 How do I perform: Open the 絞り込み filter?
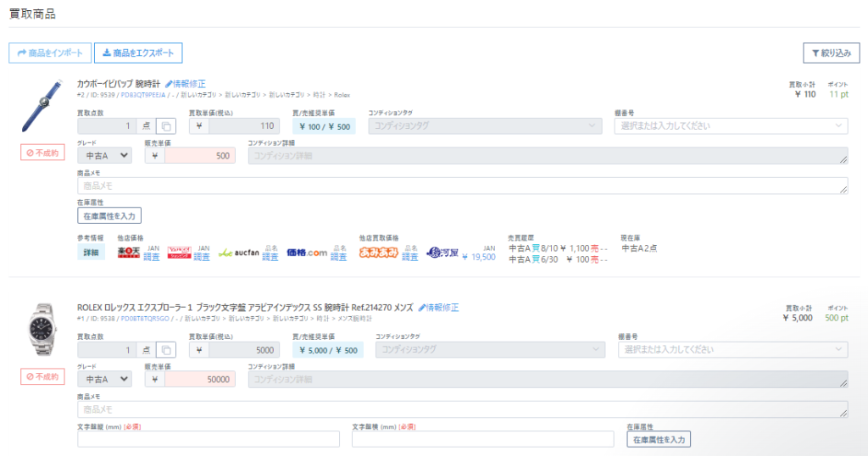coord(832,53)
